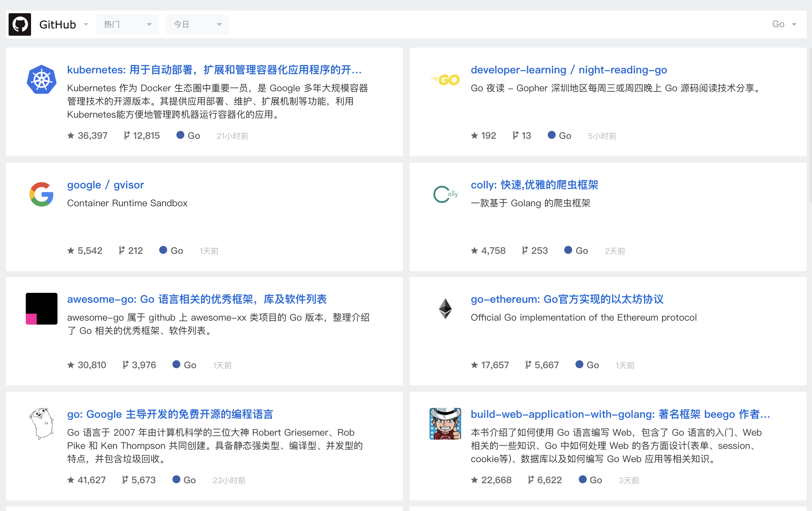Expand the GitHub source dropdown arrow
This screenshot has height=511, width=812.
(86, 24)
